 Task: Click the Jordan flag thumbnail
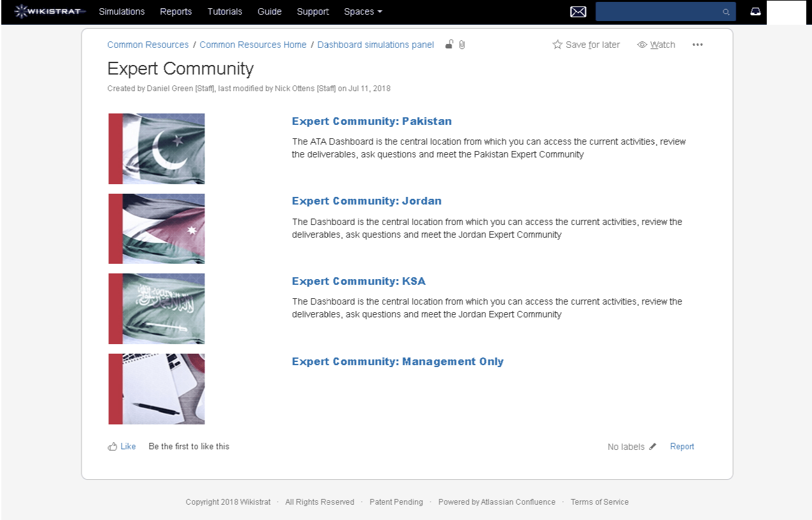click(157, 229)
